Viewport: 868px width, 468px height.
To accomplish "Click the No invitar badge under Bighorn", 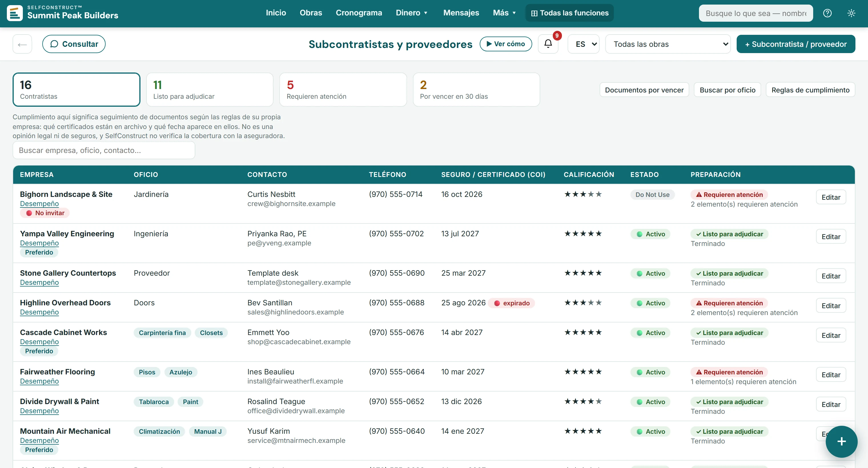I will (x=45, y=213).
